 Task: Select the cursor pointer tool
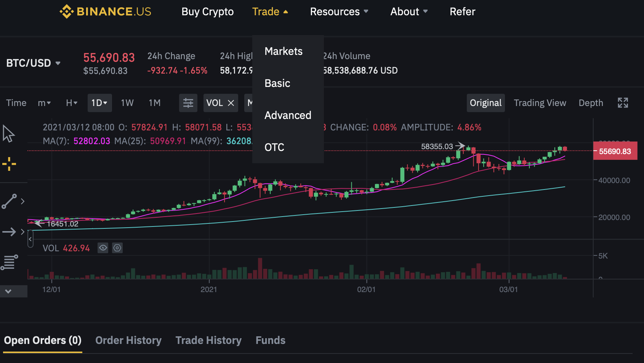click(9, 134)
